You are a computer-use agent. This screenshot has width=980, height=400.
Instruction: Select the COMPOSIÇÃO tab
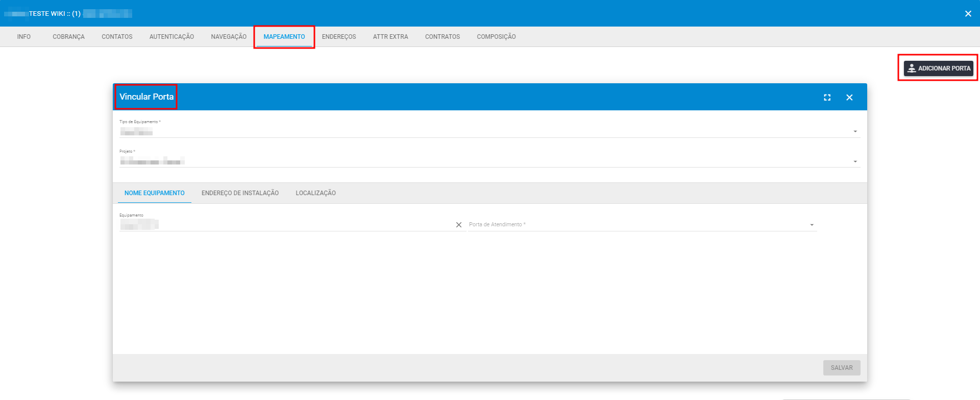tap(496, 37)
